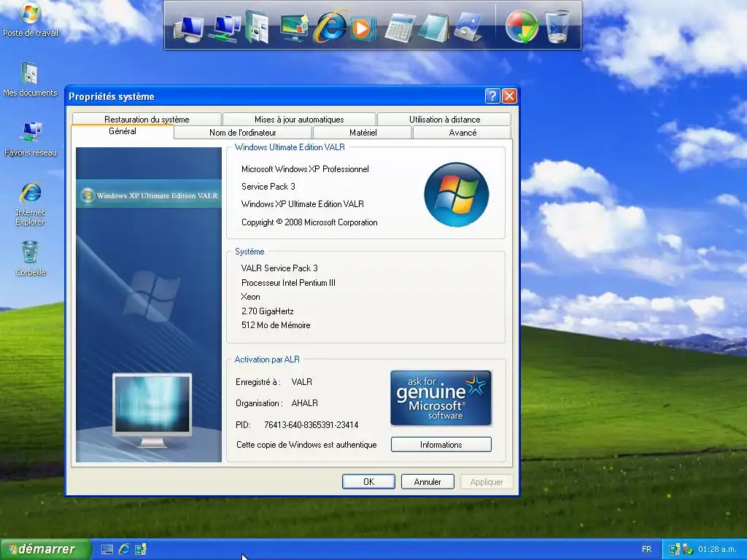Click the PID number 76413-640-8365391-23414
The width and height of the screenshot is (747, 560).
[x=311, y=425]
